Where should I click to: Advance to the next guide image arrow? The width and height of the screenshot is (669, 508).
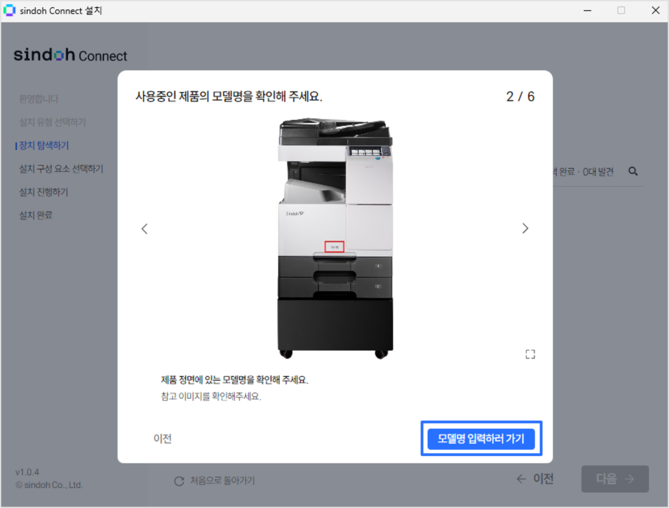[525, 229]
